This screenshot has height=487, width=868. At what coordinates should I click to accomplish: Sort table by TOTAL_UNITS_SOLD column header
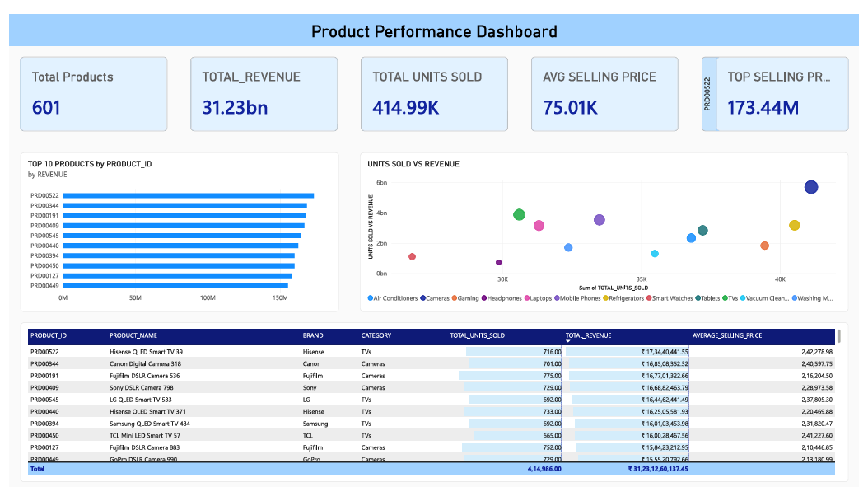[x=477, y=335]
